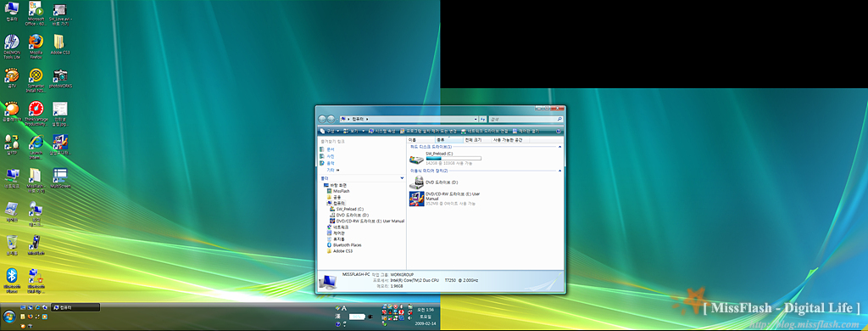Launch Internet Explorer desktop shortcut
The image size is (868, 331).
point(36,147)
